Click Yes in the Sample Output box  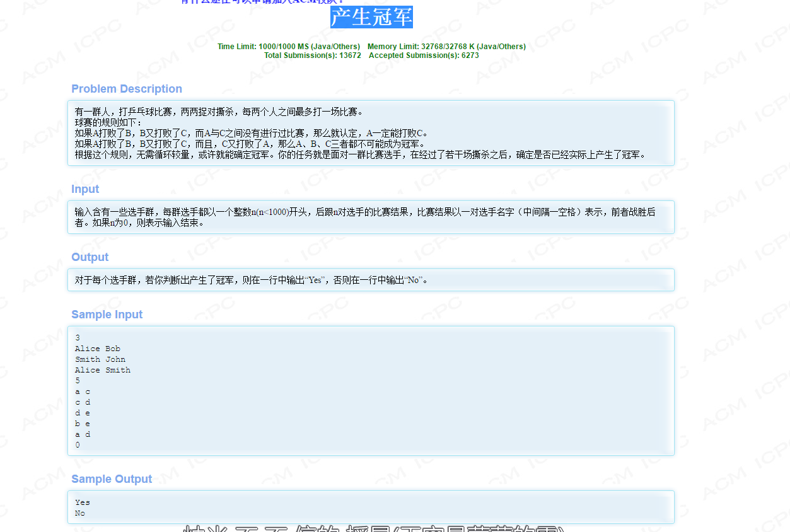[x=83, y=502]
